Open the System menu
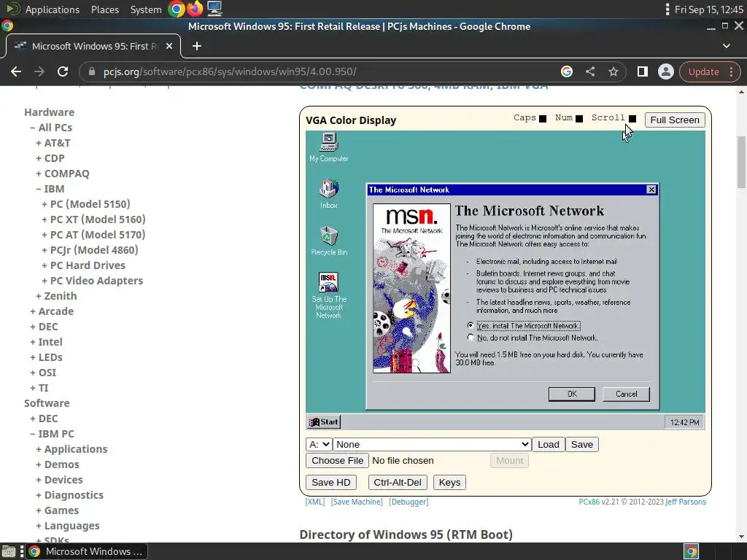 click(146, 9)
